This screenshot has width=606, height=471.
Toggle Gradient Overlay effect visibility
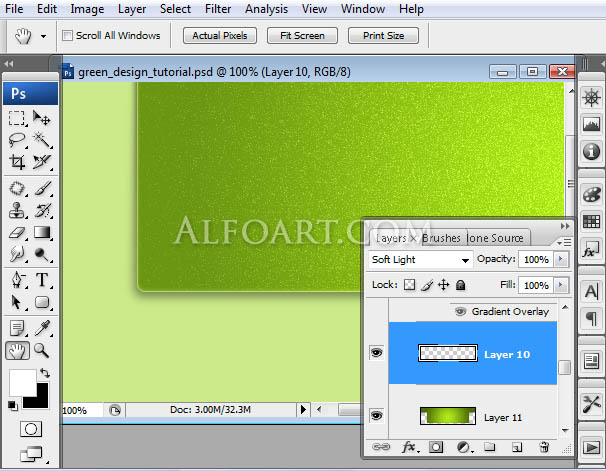tap(460, 311)
